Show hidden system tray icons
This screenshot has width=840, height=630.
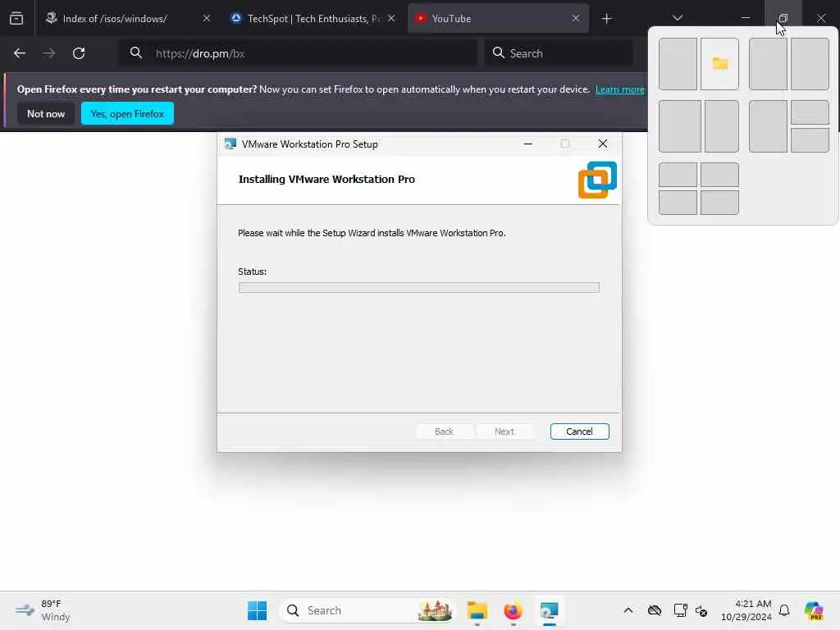pos(628,610)
